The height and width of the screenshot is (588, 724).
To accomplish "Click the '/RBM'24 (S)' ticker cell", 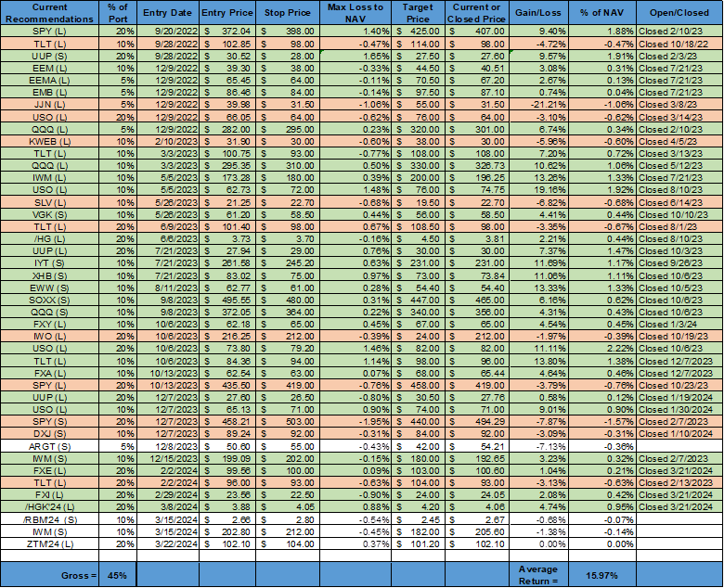I will 49,519.
